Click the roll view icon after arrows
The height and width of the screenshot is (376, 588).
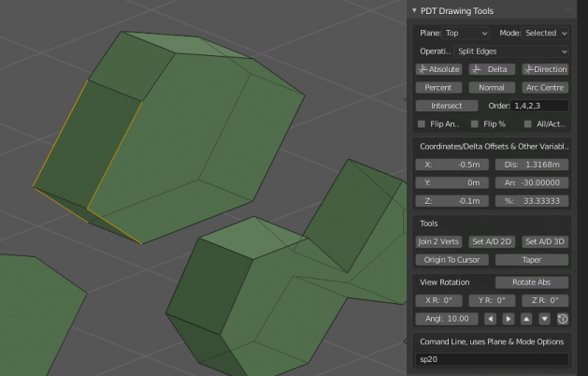point(563,319)
